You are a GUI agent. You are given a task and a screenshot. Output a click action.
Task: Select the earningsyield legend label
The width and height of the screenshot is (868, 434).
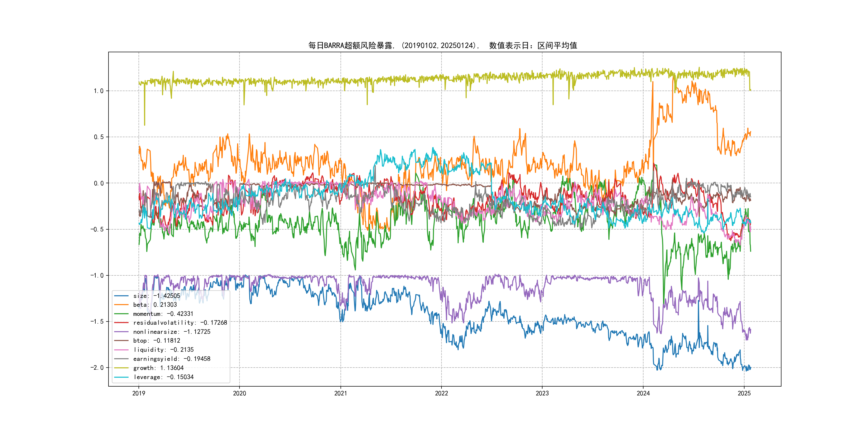tap(171, 359)
